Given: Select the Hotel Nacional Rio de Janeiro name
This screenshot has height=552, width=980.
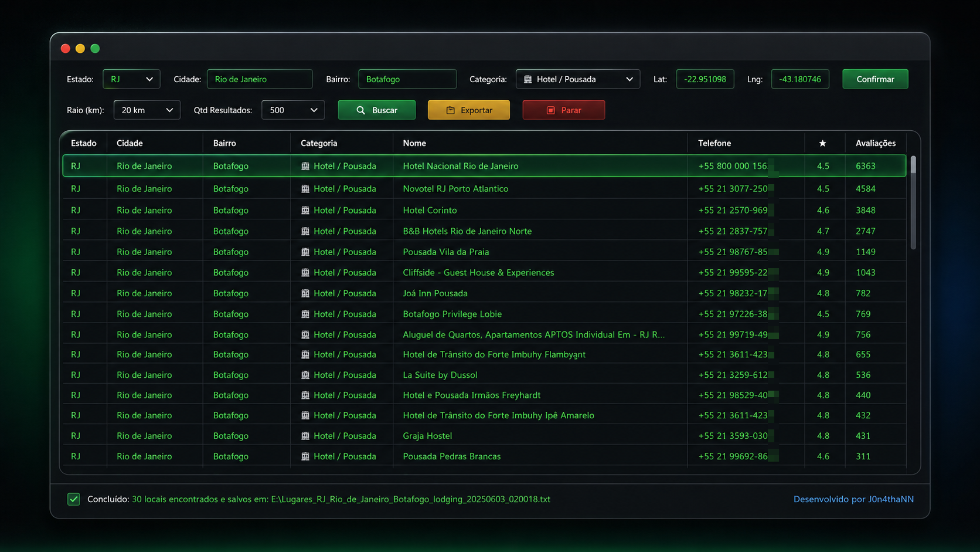Looking at the screenshot, I should pos(461,166).
